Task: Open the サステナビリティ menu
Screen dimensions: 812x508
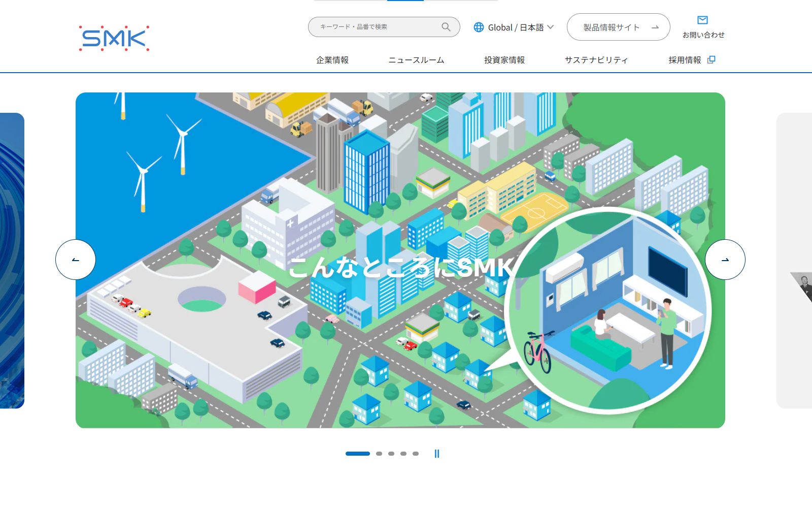Action: click(x=596, y=60)
